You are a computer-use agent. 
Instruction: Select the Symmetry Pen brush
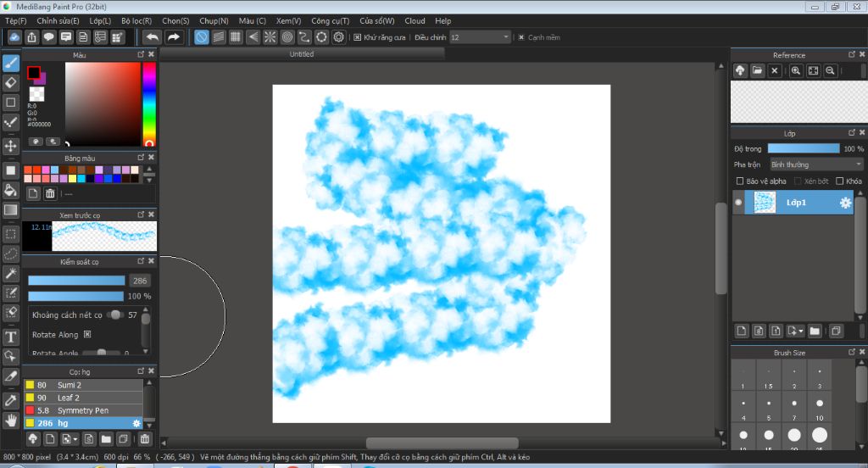click(81, 410)
